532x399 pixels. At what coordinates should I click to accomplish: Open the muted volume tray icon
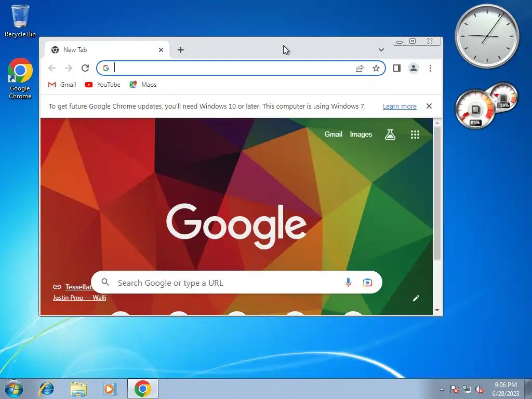click(x=480, y=389)
